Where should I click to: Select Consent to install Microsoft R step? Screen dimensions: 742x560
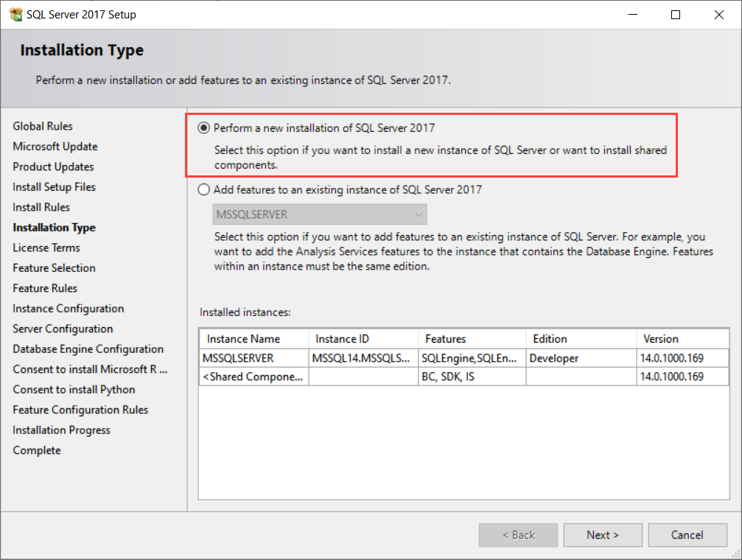click(x=90, y=369)
